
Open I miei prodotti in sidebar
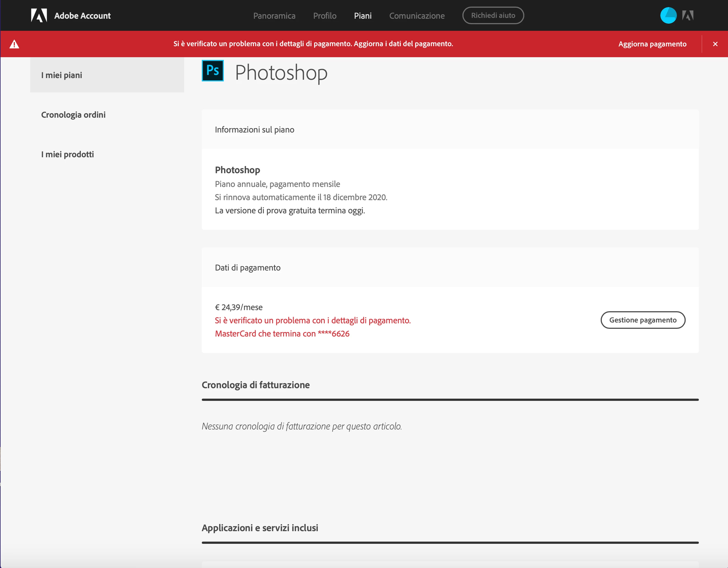point(67,154)
